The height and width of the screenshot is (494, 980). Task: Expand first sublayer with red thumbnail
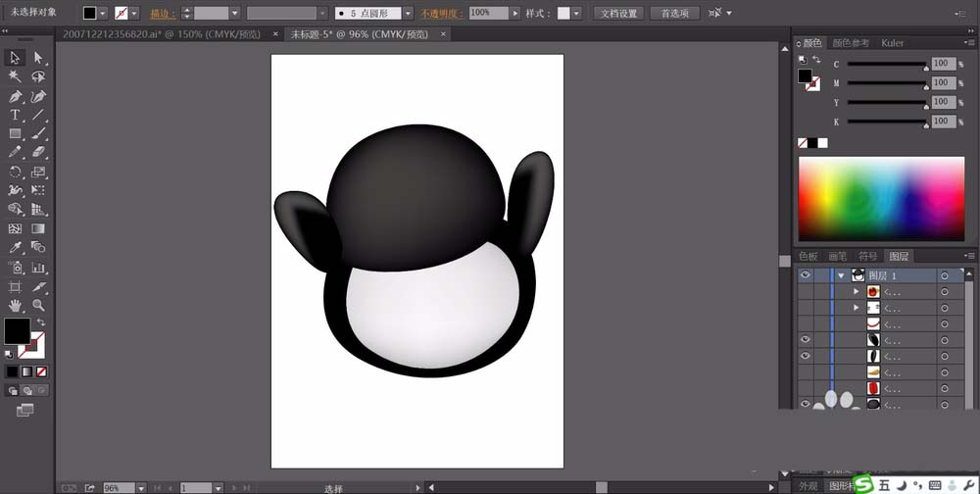coord(857,291)
